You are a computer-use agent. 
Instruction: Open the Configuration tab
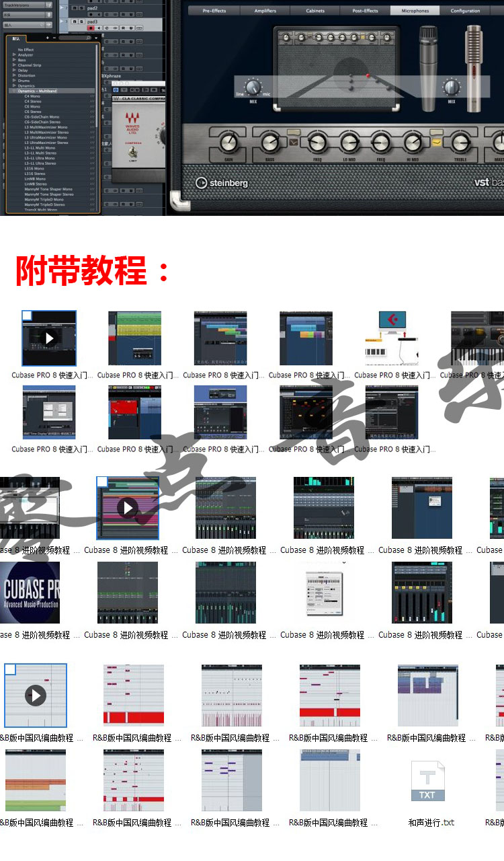[465, 11]
